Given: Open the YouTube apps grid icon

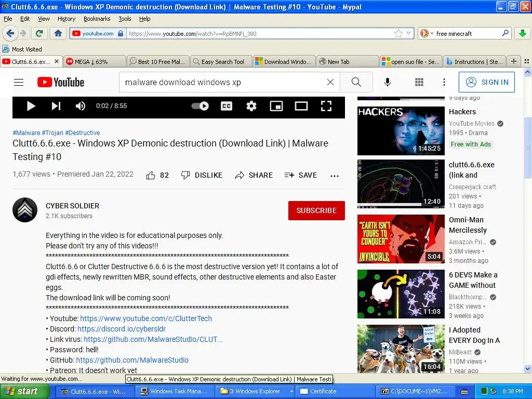Looking at the screenshot, I should 419,82.
